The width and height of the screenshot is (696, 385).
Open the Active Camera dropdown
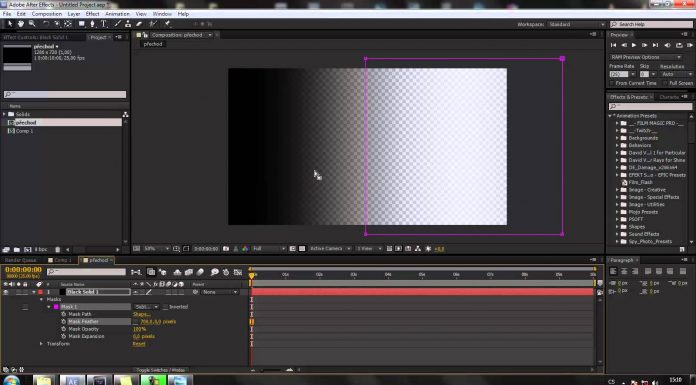pyautogui.click(x=330, y=249)
